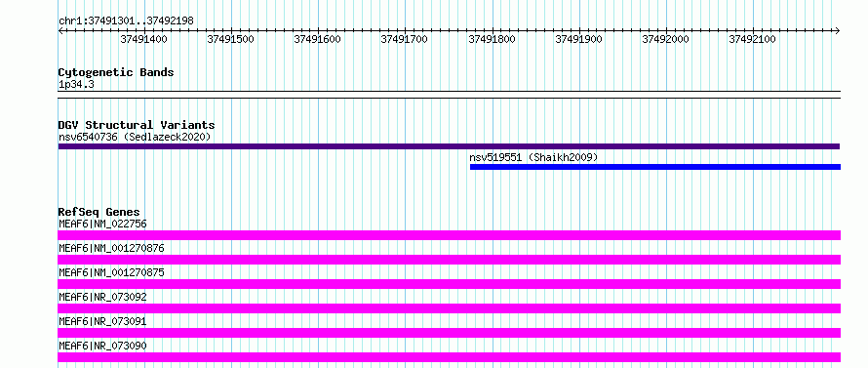
Task: Click ruler position 37492000
Action: (x=665, y=39)
